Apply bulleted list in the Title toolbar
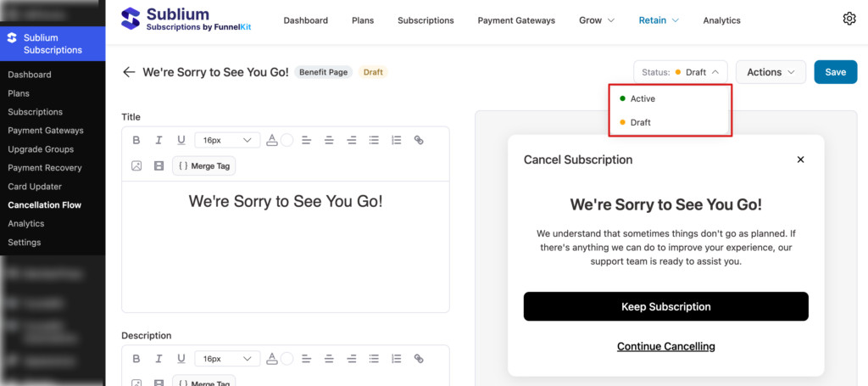Screen dimensions: 868x386 (374, 140)
